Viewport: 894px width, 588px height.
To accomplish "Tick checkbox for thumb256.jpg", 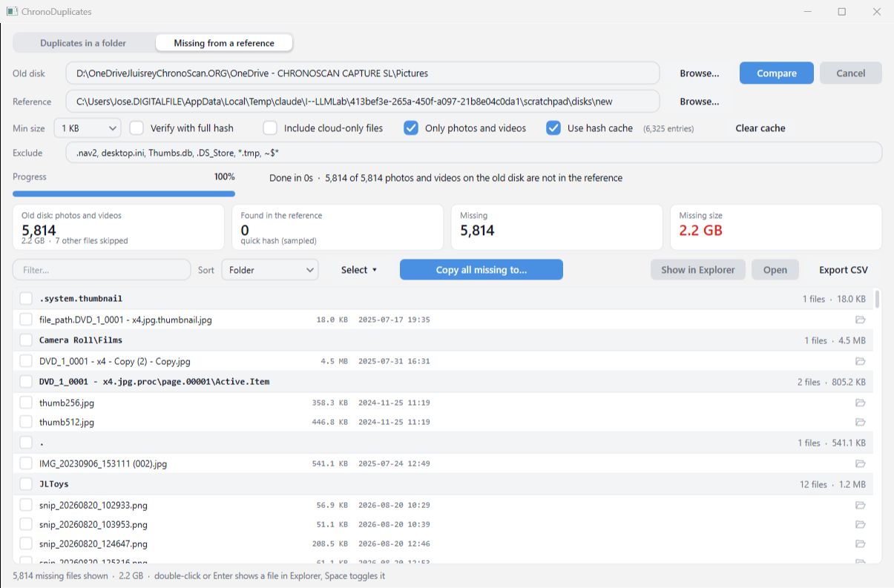I will pos(26,403).
